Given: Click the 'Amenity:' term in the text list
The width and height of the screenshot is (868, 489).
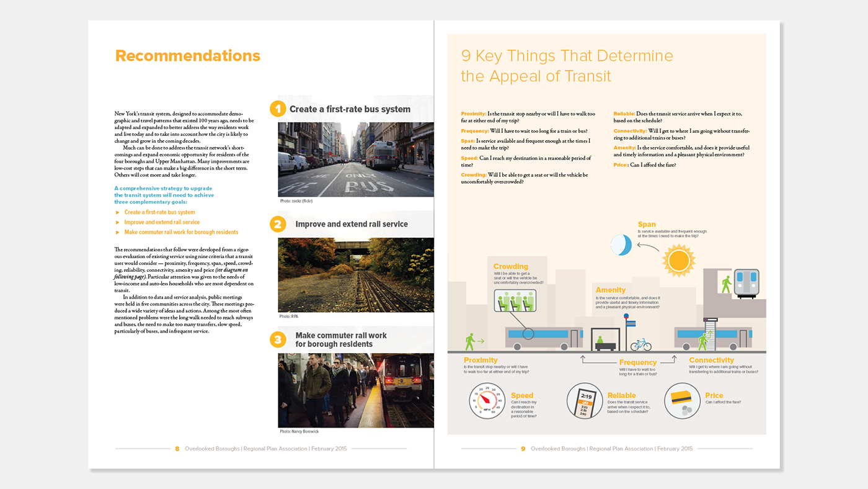Looking at the screenshot, I should pos(625,148).
